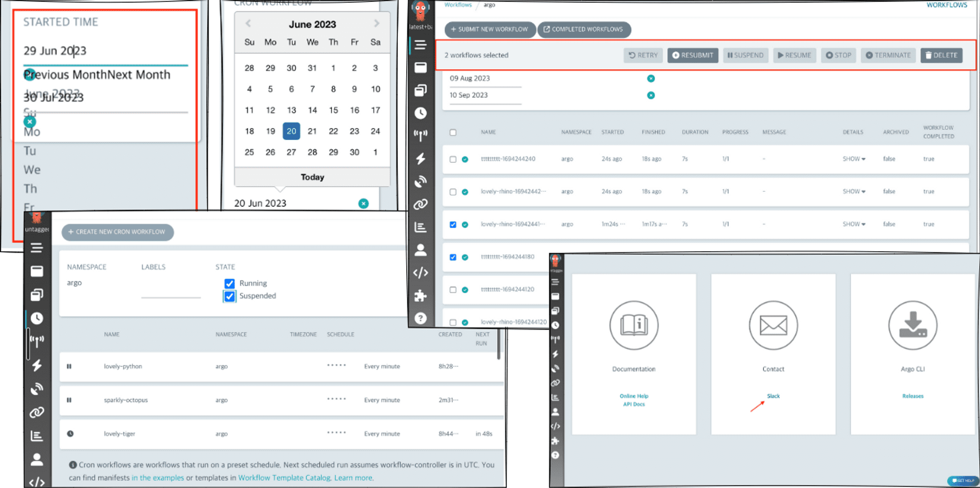
Task: Select June 20 in the calendar
Action: click(x=291, y=131)
